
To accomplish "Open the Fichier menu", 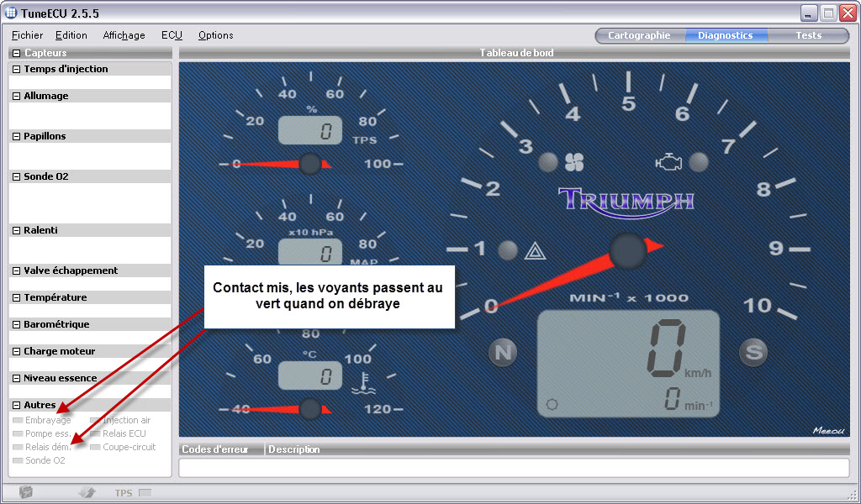I will pos(27,35).
